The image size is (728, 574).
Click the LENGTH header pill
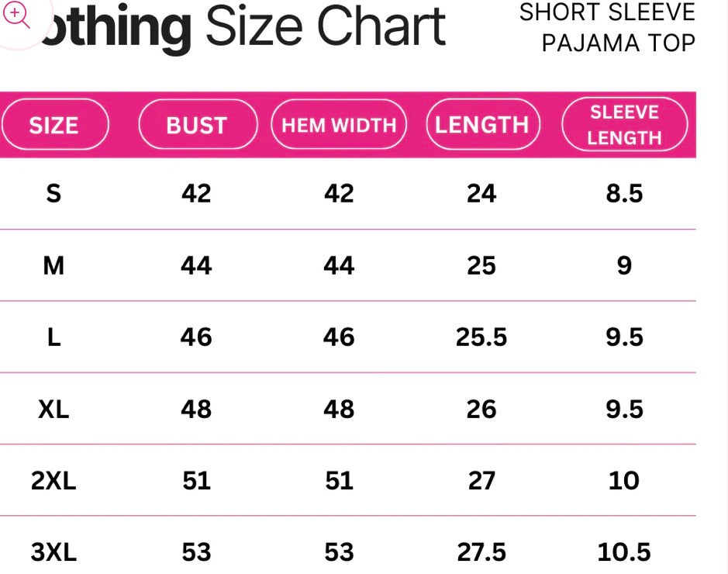point(481,124)
